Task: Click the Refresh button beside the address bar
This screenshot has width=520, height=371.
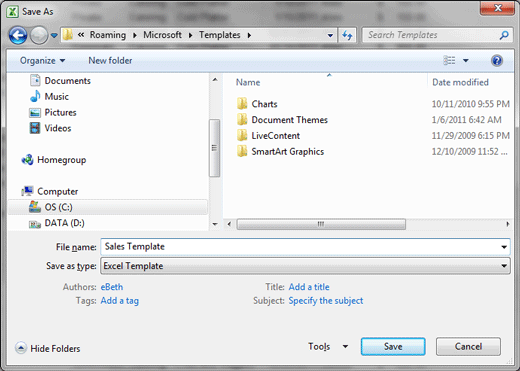Action: [347, 35]
